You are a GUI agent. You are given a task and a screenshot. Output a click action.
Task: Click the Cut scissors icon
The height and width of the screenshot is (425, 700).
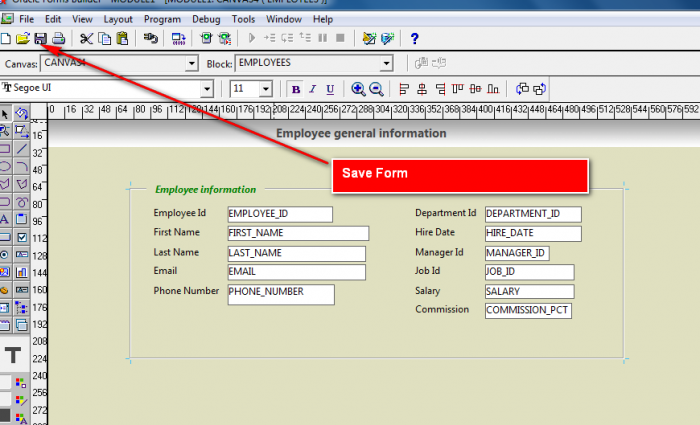86,39
